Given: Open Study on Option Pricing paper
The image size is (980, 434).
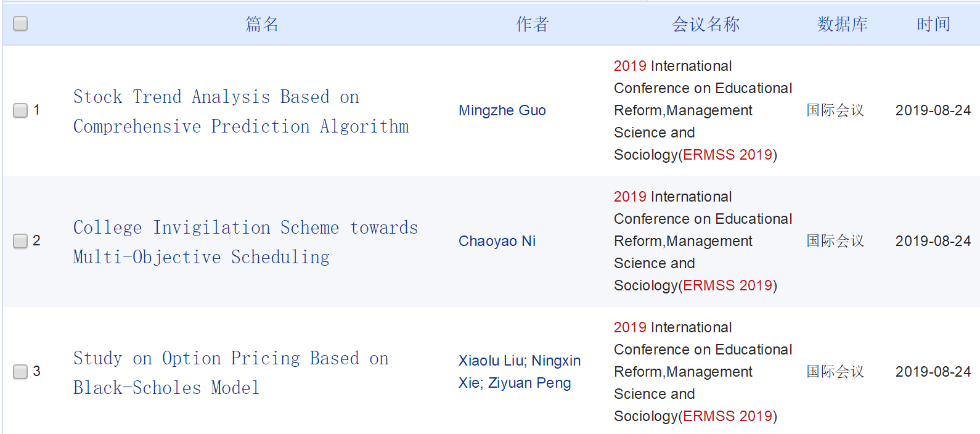Looking at the screenshot, I should 231,373.
